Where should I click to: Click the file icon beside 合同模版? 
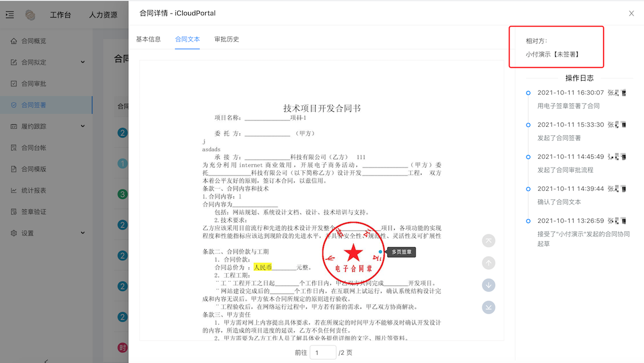(14, 169)
